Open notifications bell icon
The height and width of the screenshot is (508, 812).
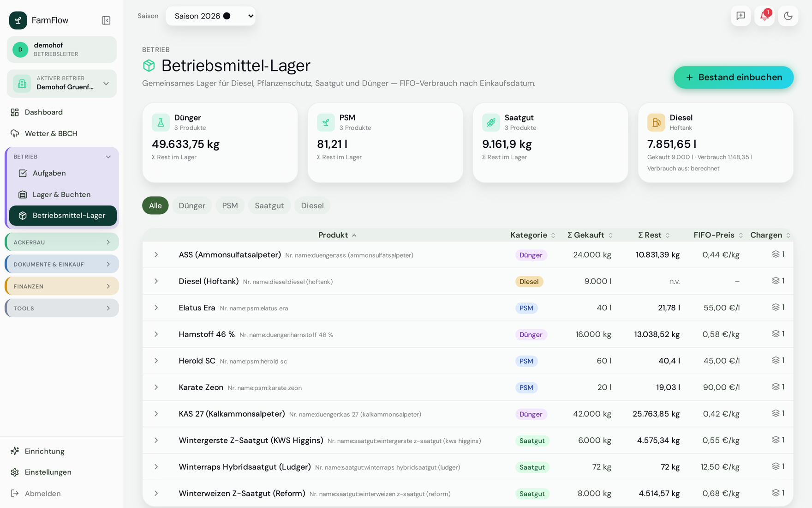click(x=764, y=16)
